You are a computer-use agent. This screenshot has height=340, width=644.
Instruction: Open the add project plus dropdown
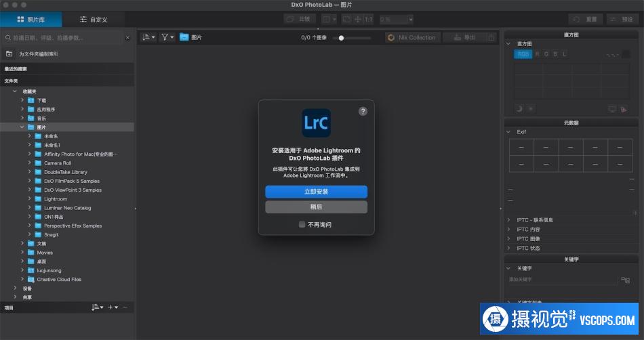point(113,307)
